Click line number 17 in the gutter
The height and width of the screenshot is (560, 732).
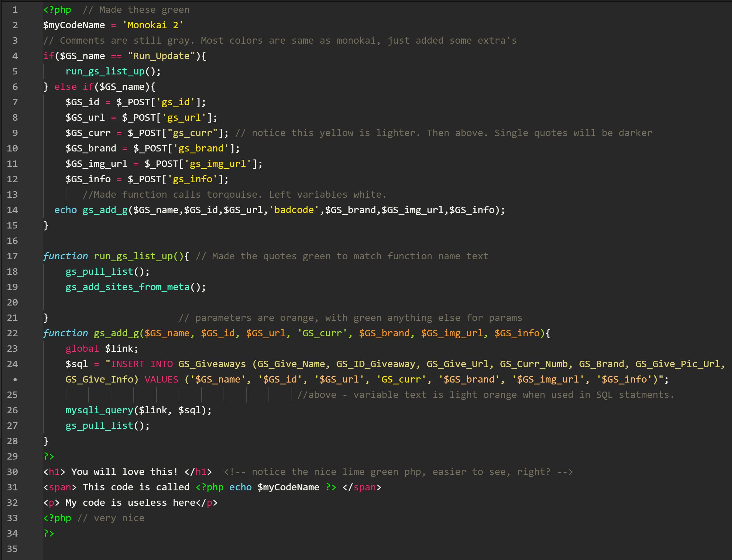pos(12,256)
